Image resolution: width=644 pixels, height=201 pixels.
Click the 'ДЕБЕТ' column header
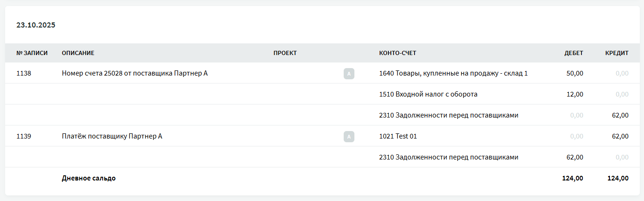(574, 53)
